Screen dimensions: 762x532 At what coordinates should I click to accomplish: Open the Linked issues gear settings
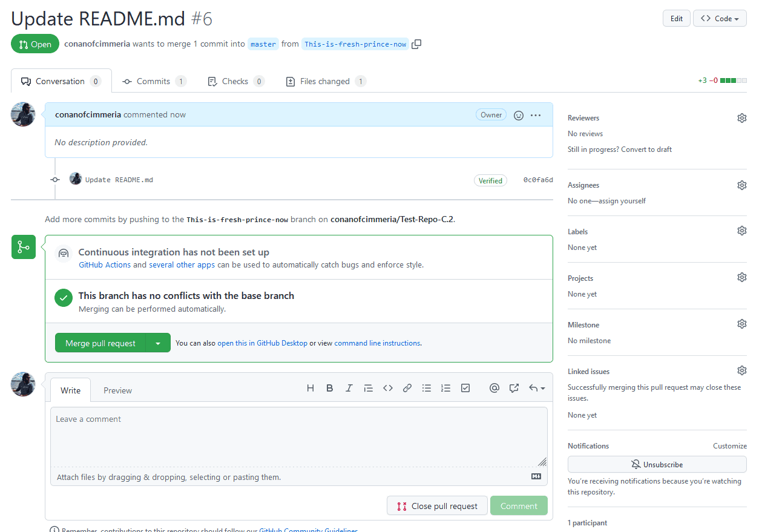pyautogui.click(x=741, y=370)
